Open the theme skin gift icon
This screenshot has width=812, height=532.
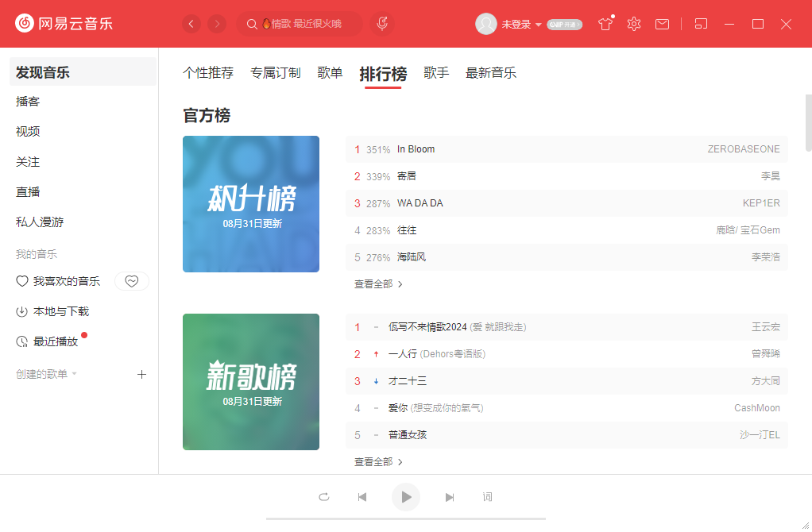pyautogui.click(x=605, y=25)
